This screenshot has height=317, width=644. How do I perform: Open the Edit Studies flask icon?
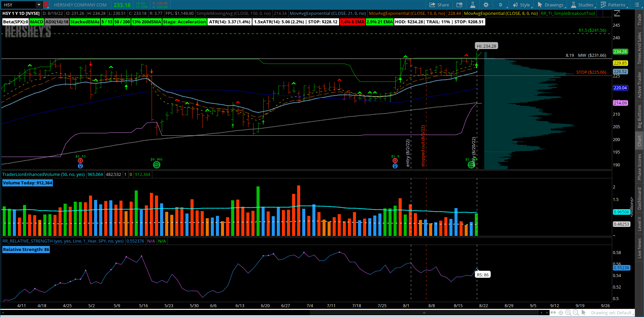tap(473, 5)
